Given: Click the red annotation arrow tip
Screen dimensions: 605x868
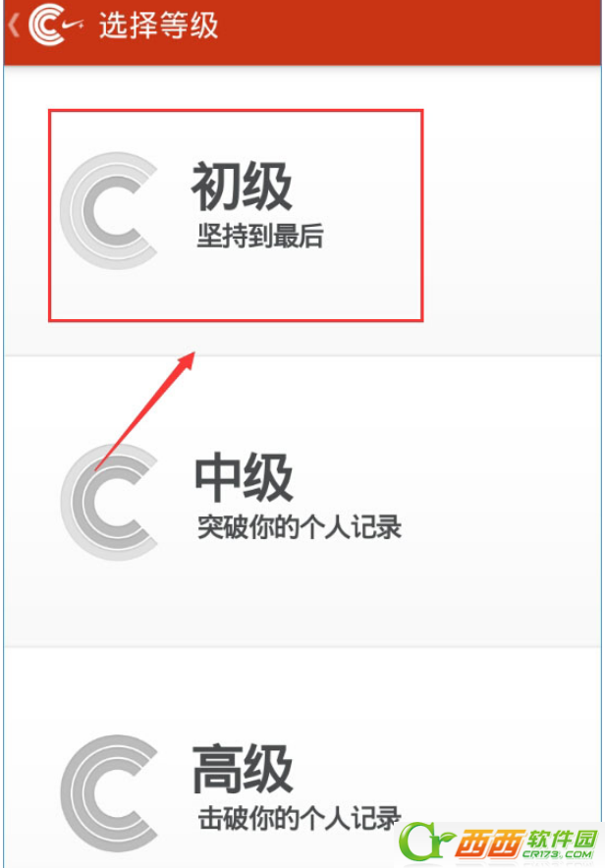Looking at the screenshot, I should [x=190, y=357].
